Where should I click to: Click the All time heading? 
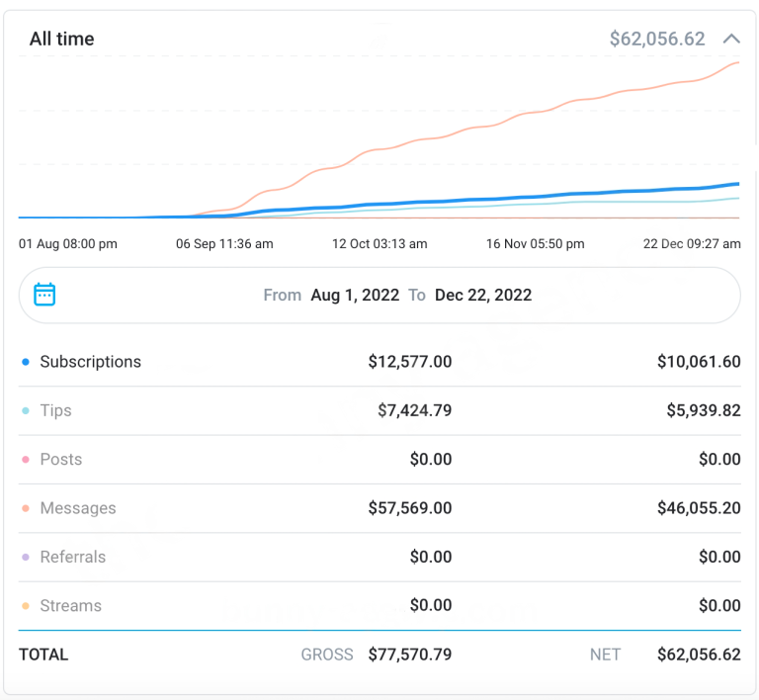click(x=61, y=40)
